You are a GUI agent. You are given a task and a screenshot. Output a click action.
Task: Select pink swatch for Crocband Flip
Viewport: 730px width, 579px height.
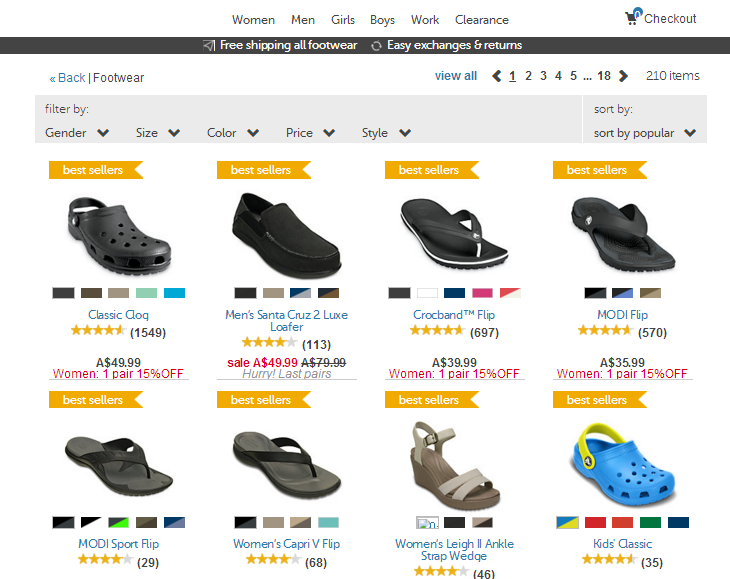point(482,293)
